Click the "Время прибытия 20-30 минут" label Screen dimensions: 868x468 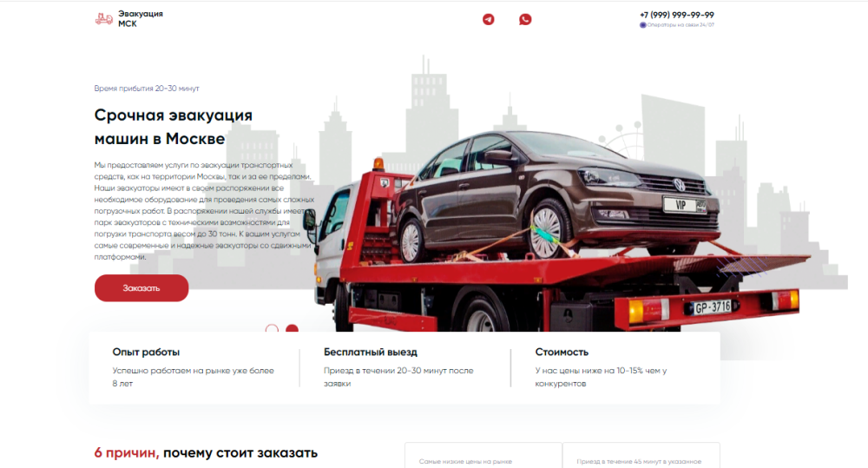point(147,89)
